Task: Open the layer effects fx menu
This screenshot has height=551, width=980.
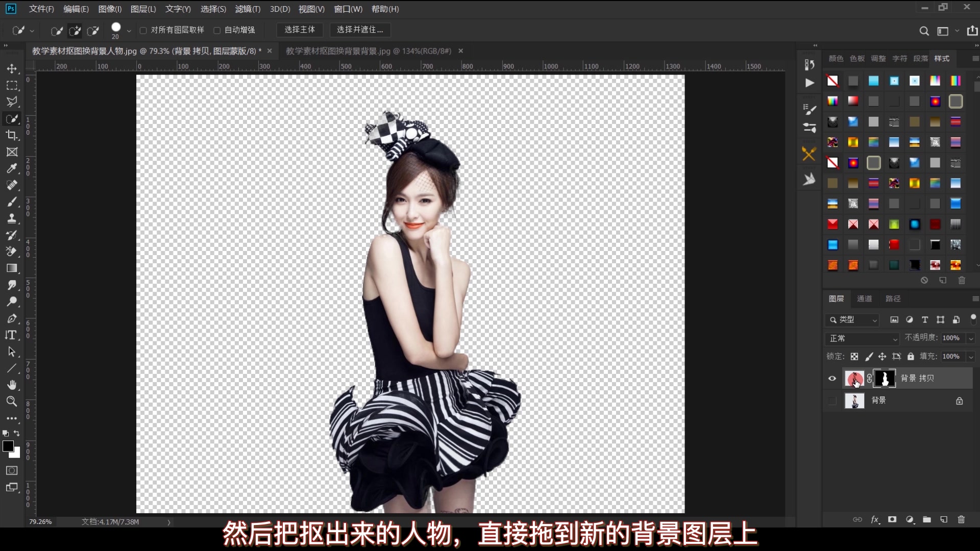Action: tap(875, 519)
